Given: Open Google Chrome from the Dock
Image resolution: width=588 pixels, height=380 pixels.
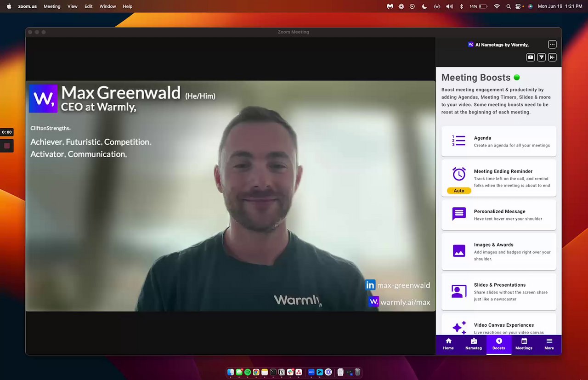Looking at the screenshot, I should click(256, 372).
